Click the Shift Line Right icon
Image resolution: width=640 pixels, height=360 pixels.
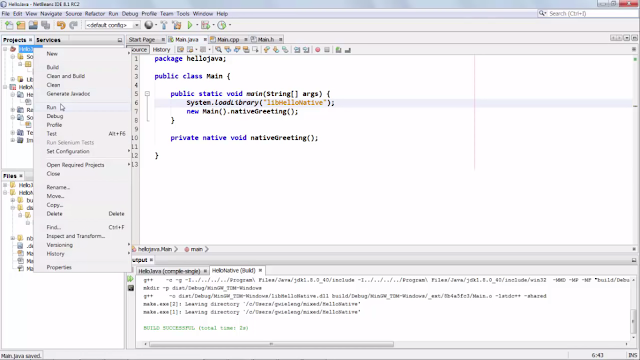(x=306, y=50)
